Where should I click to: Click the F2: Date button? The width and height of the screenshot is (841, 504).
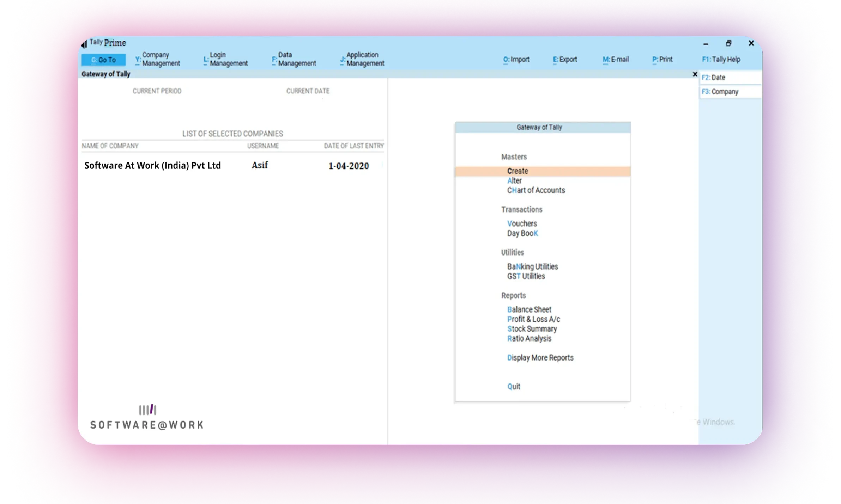coord(730,78)
